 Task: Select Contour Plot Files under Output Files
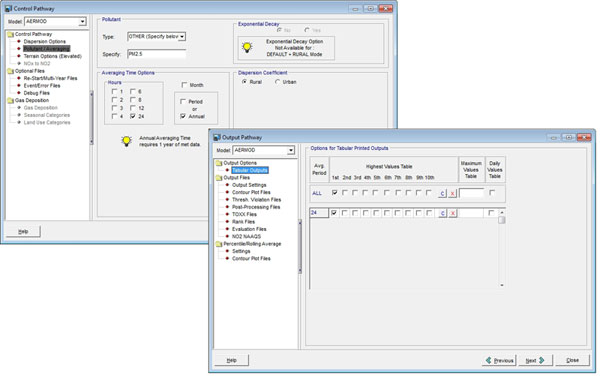(x=251, y=192)
